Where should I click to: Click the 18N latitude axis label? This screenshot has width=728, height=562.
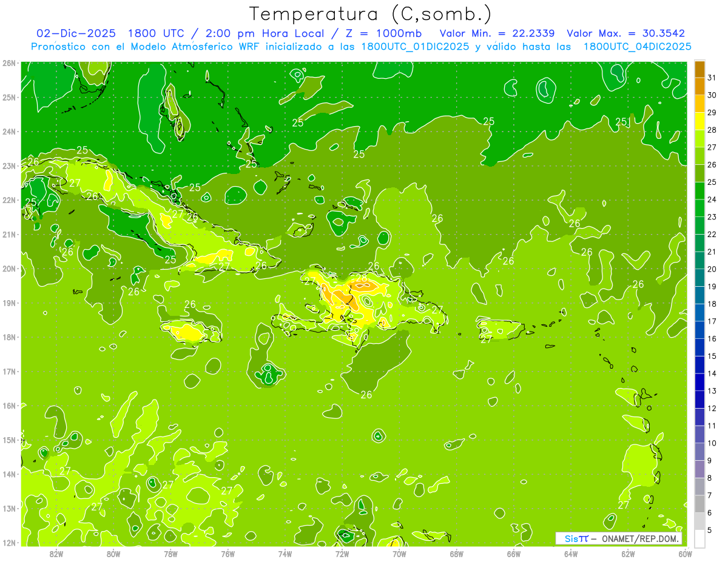(x=9, y=337)
